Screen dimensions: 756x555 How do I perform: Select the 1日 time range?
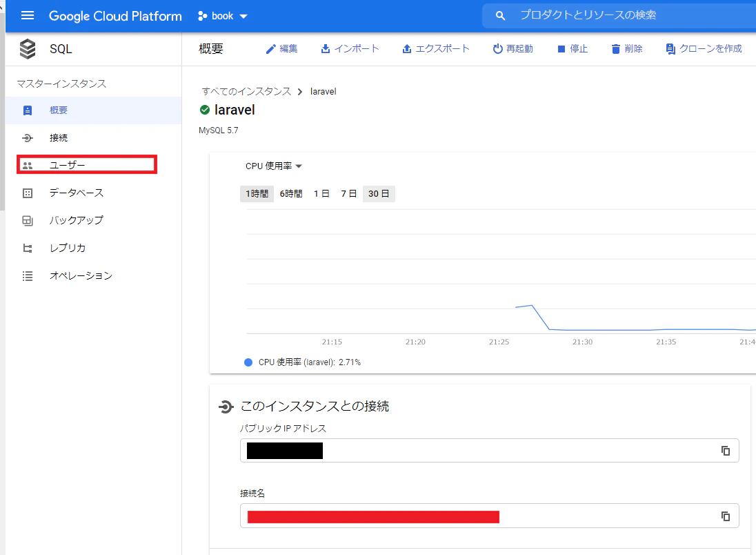[x=321, y=193]
